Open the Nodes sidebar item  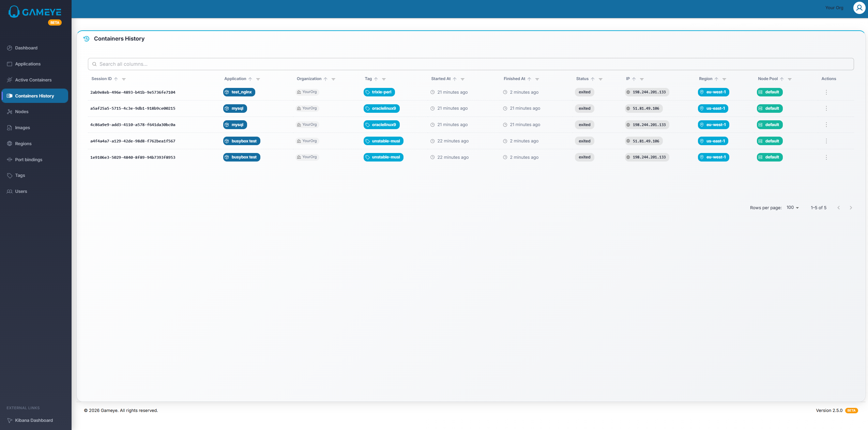coord(21,112)
